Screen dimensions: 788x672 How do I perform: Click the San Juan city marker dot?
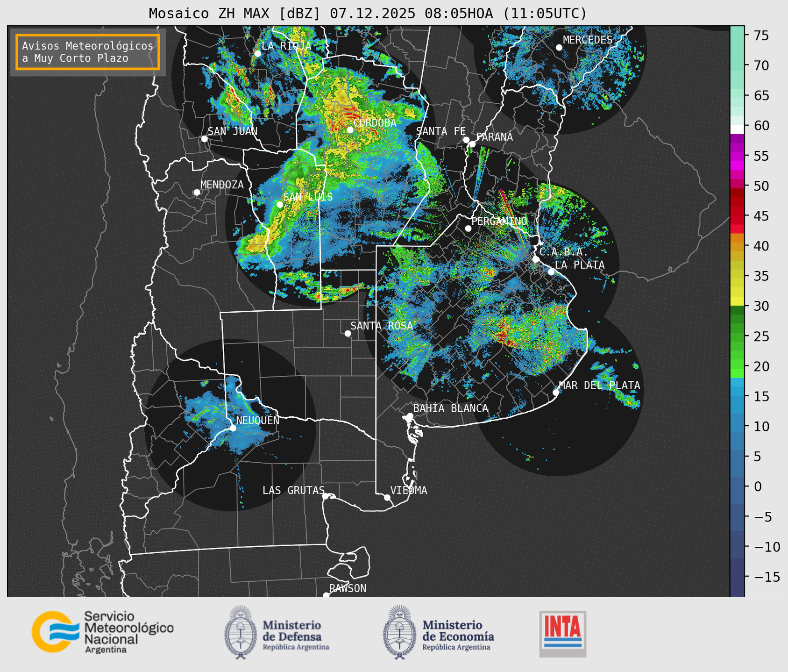[204, 139]
